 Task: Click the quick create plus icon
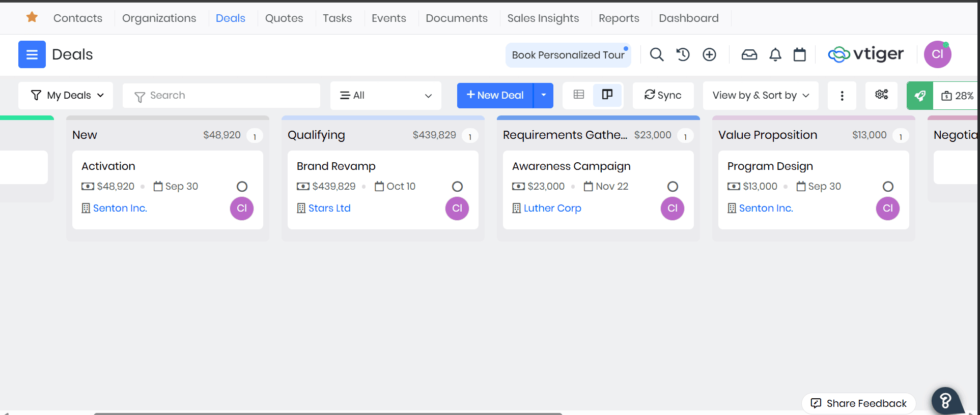709,54
